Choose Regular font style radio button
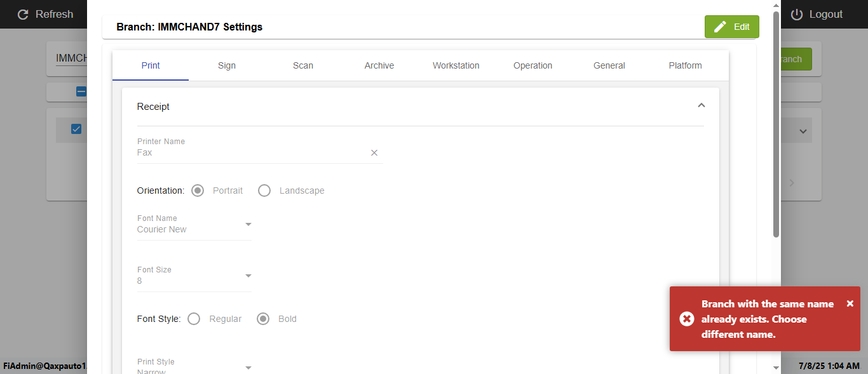The width and height of the screenshot is (868, 374). click(x=194, y=319)
